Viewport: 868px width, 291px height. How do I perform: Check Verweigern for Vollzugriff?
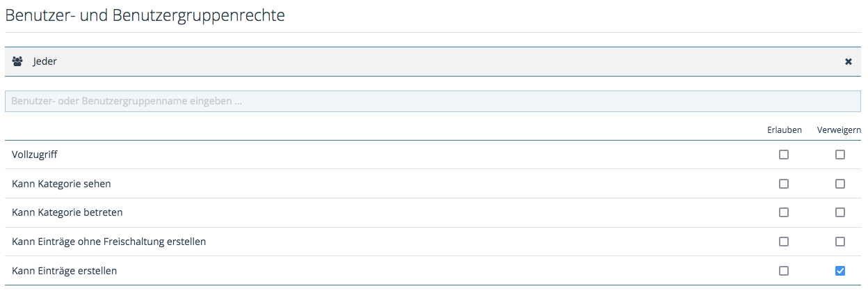[x=840, y=155]
